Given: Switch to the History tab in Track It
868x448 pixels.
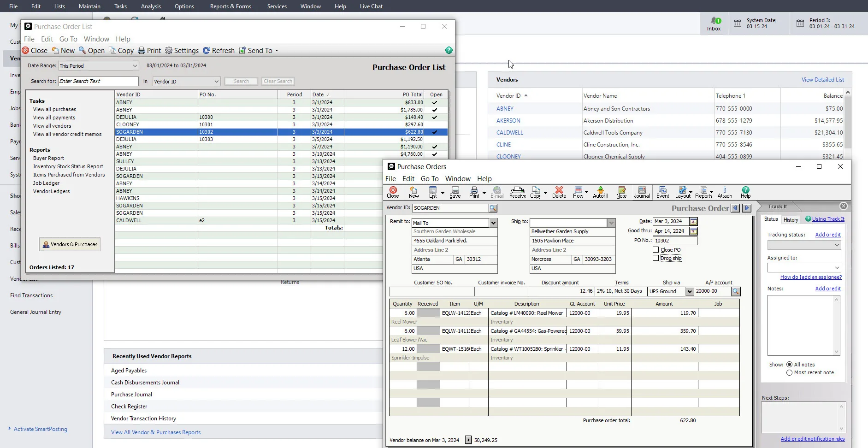Looking at the screenshot, I should [x=790, y=219].
